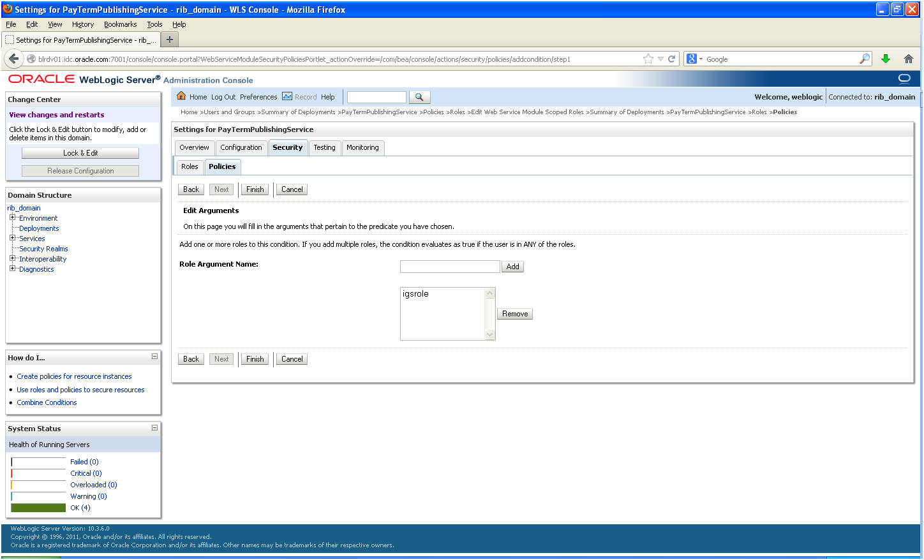
Task: Open Combine Conditions help link
Action: (x=47, y=402)
